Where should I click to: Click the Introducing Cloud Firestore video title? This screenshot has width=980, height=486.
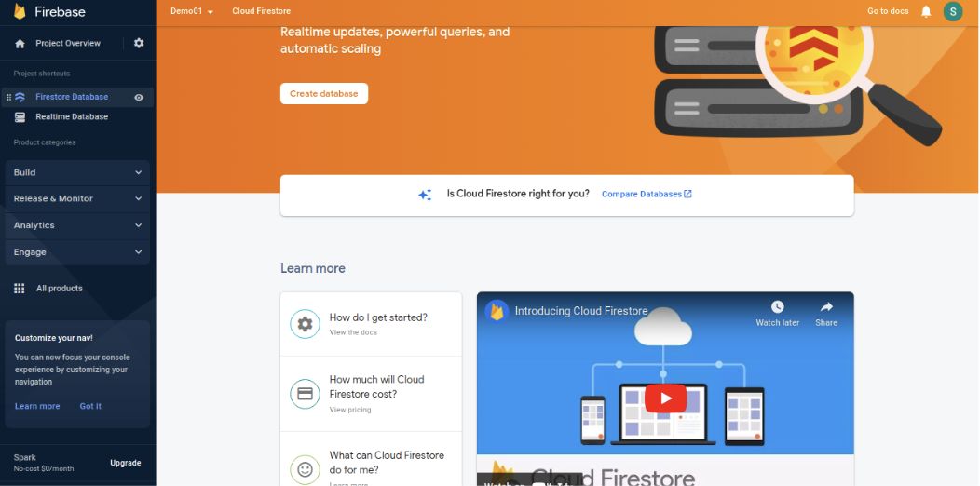580,311
